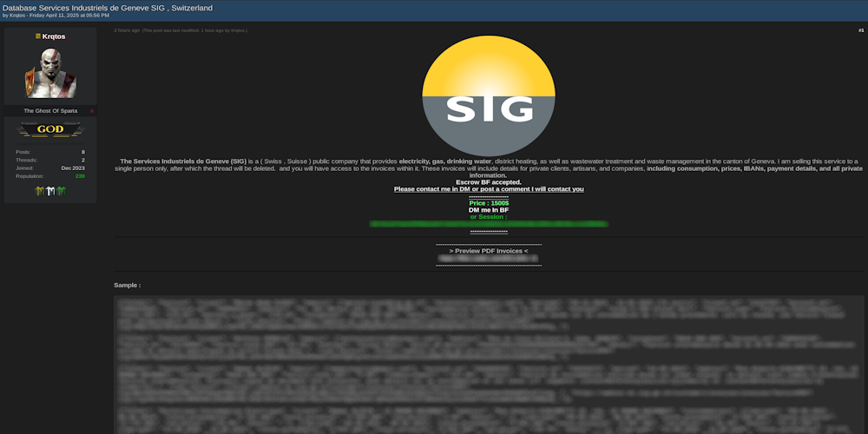Viewport: 868px width, 434px height.
Task: Click the 'Sample :' label above the code block
Action: 127,285
